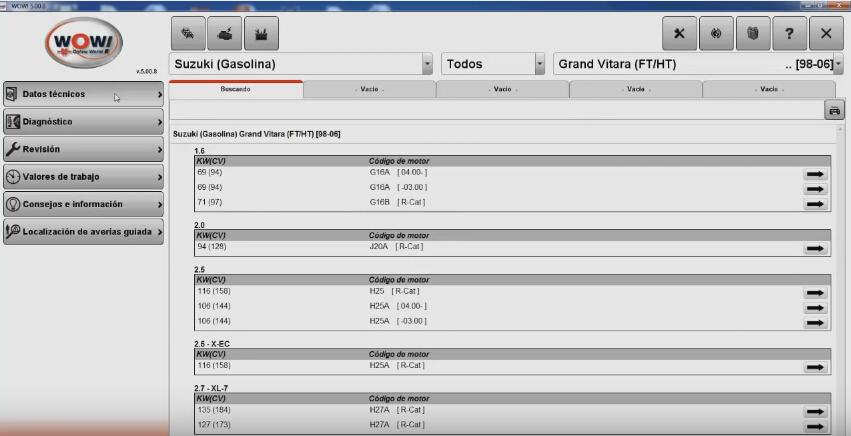Click the Datos técnicos book icon

(x=12, y=94)
